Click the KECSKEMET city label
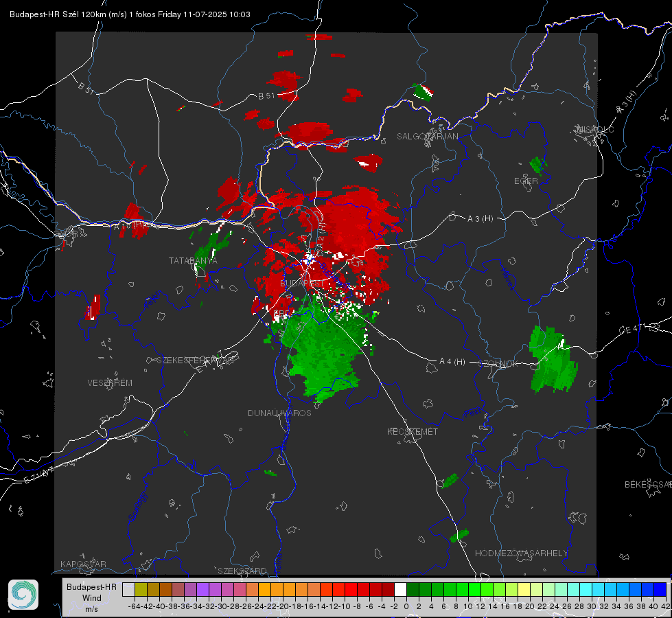This screenshot has height=618, width=672. (413, 431)
